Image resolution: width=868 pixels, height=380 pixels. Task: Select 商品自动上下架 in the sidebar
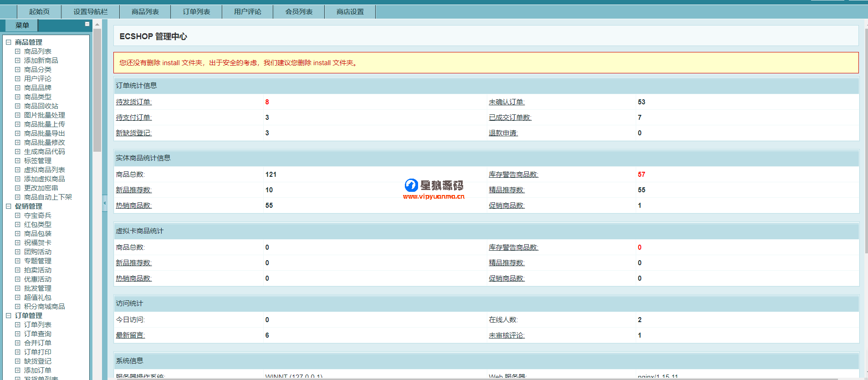(x=48, y=197)
